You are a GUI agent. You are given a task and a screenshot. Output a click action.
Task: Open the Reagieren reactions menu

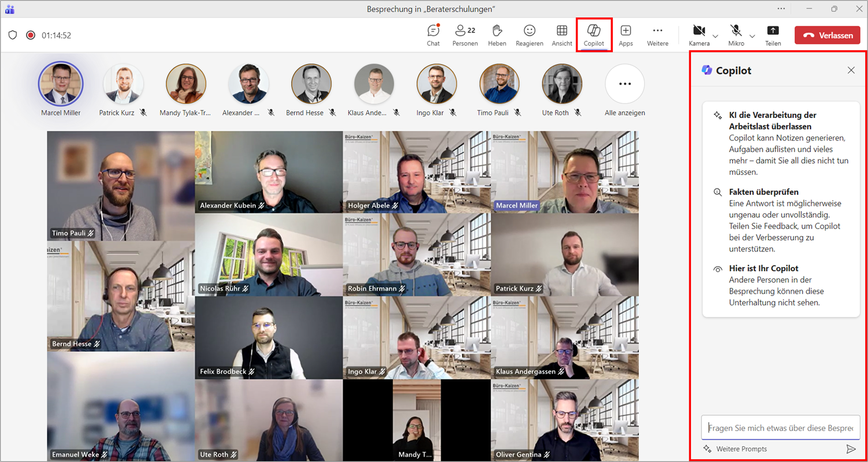pos(529,35)
